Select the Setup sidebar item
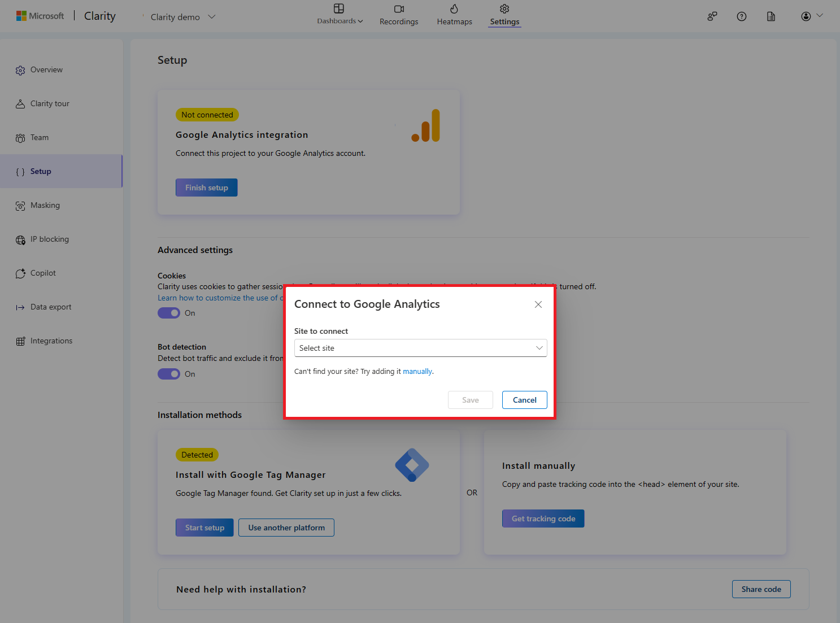This screenshot has width=840, height=623. [61, 172]
